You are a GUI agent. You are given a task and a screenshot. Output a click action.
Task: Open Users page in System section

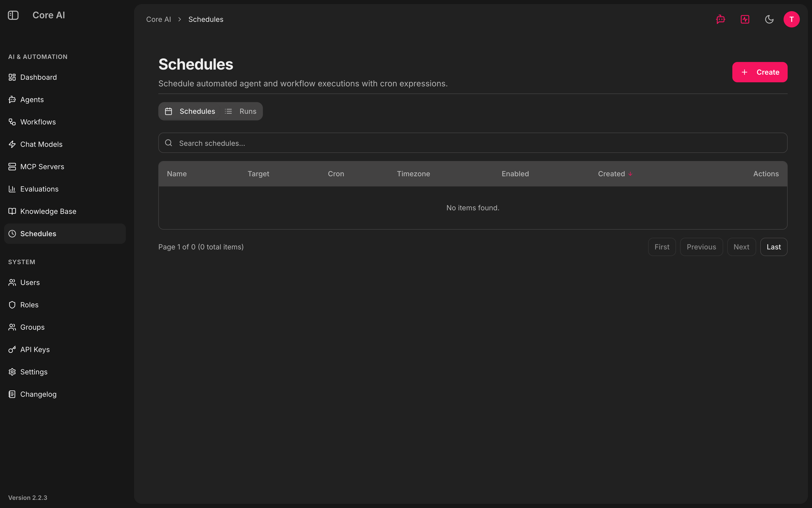pyautogui.click(x=65, y=282)
